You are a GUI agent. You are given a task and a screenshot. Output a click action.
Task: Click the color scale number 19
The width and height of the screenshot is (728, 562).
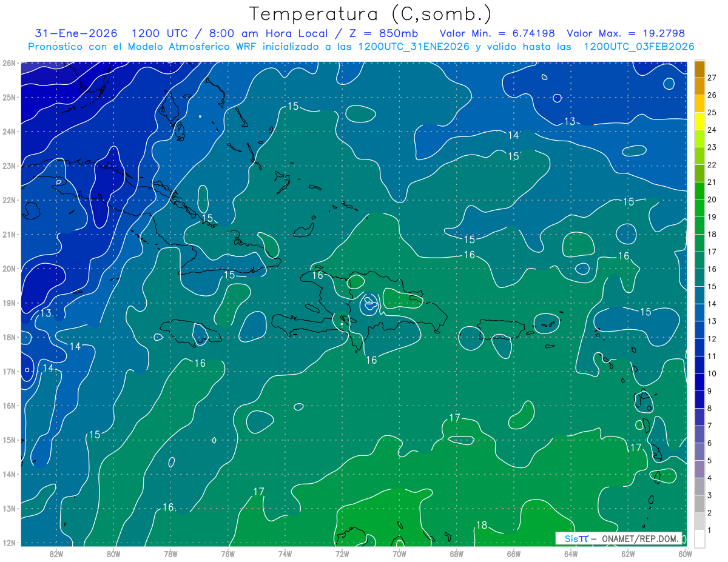click(x=713, y=217)
